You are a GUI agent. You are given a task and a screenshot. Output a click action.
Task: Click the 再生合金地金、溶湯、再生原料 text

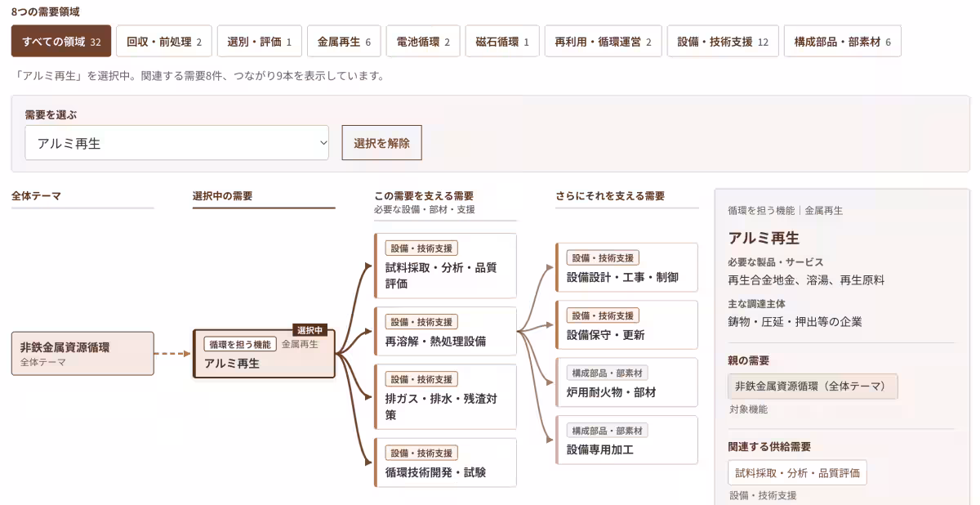(x=806, y=279)
